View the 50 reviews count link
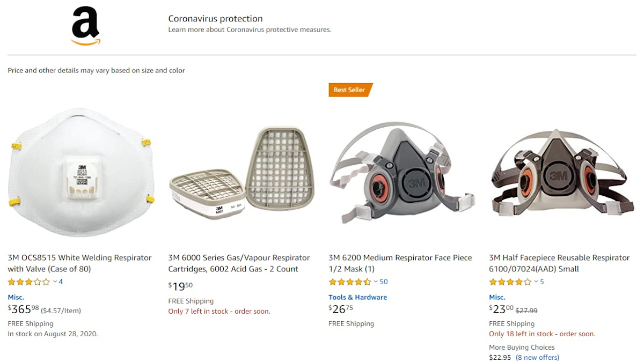 [x=384, y=282]
